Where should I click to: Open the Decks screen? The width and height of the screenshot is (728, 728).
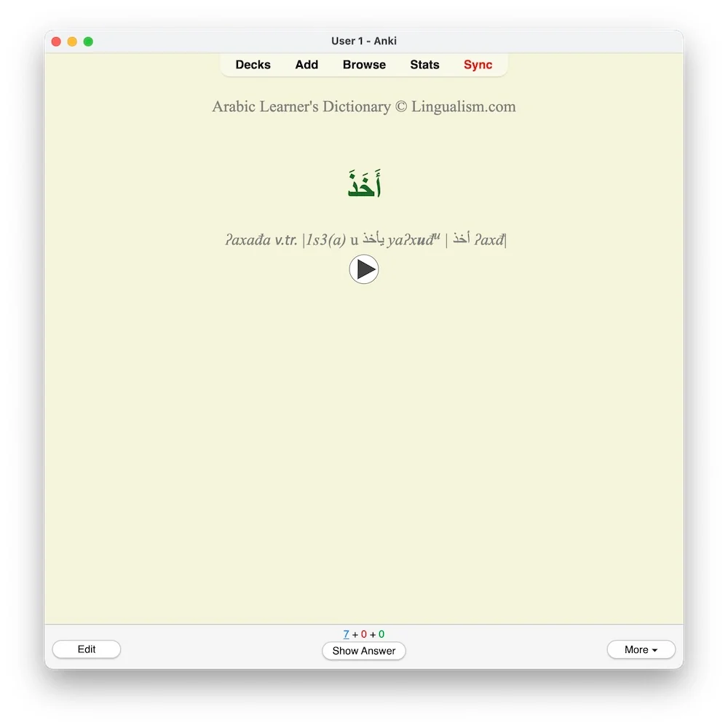[253, 65]
